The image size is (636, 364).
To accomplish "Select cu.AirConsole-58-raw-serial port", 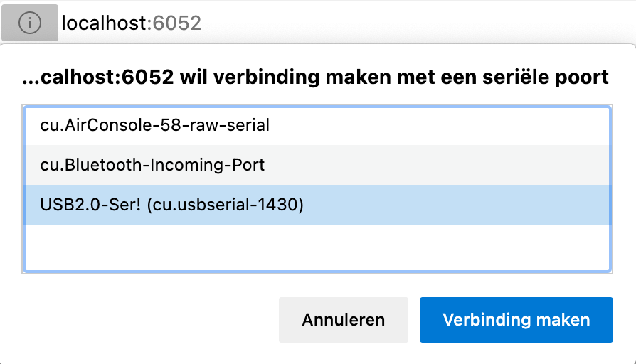I will click(x=317, y=125).
